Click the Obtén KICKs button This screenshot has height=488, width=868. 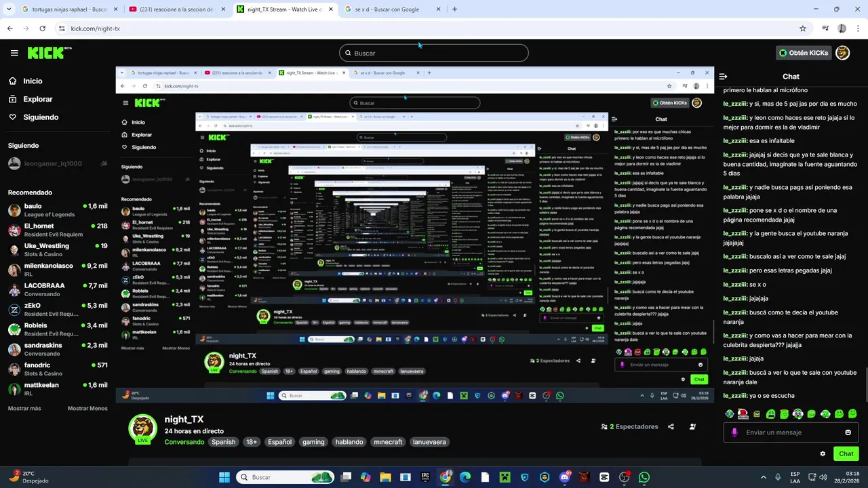point(804,53)
